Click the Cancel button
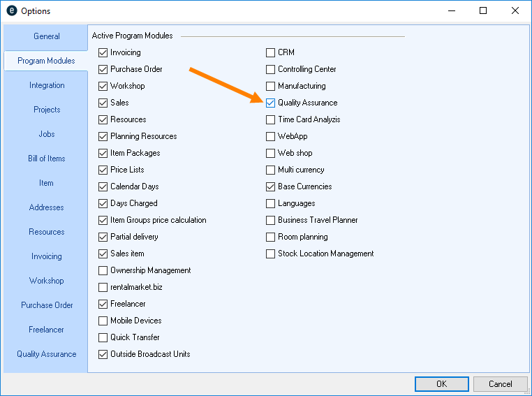This screenshot has width=532, height=396. pyautogui.click(x=500, y=384)
